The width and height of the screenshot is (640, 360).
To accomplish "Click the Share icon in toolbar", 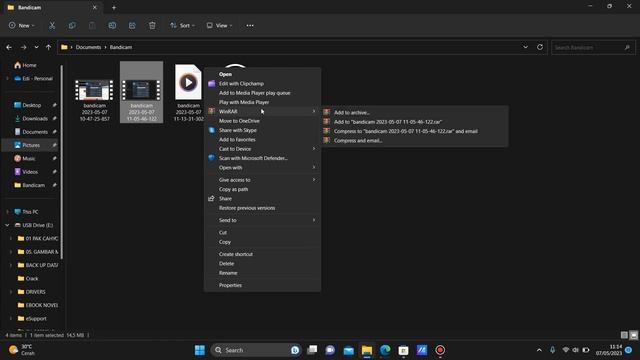I will 132,25.
